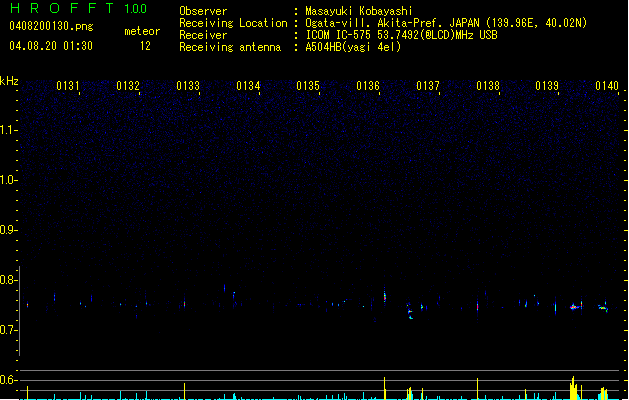Click time marker 0136
This screenshot has height=400, width=629.
coord(368,86)
